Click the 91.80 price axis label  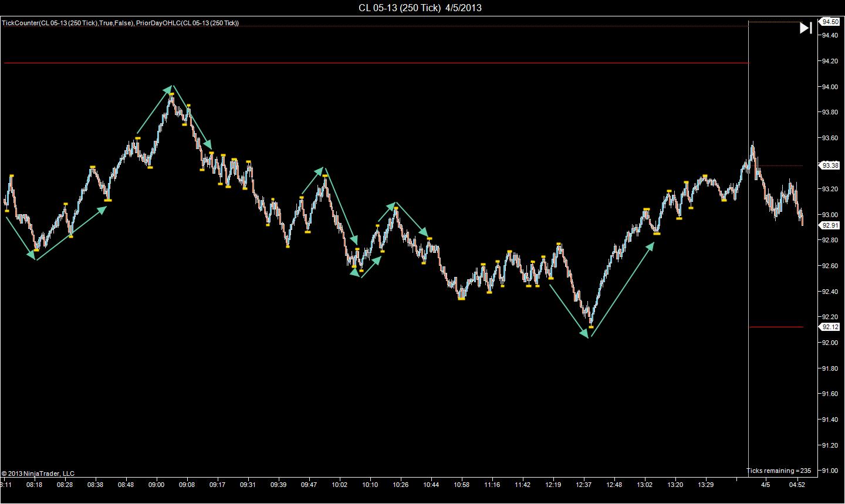pyautogui.click(x=830, y=368)
